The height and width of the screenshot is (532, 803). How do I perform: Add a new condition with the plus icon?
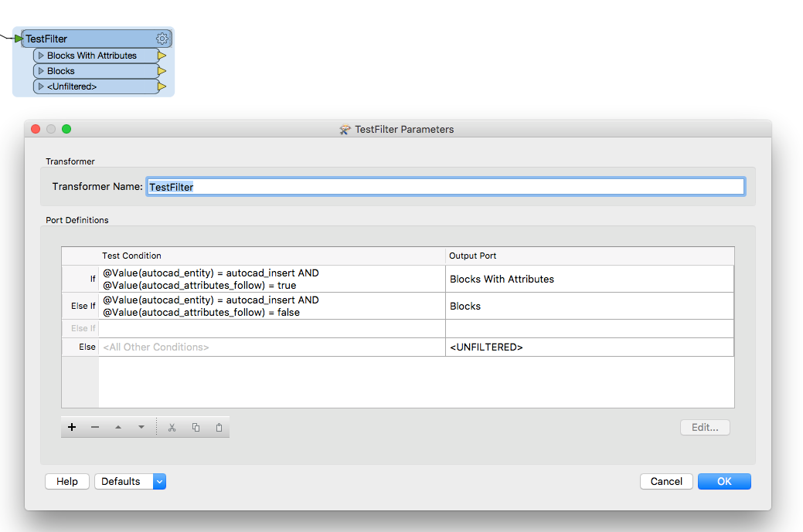pyautogui.click(x=72, y=427)
